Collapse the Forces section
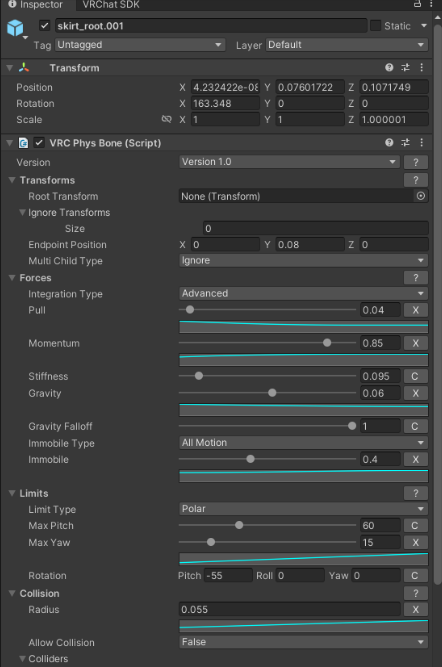 pos(12,278)
